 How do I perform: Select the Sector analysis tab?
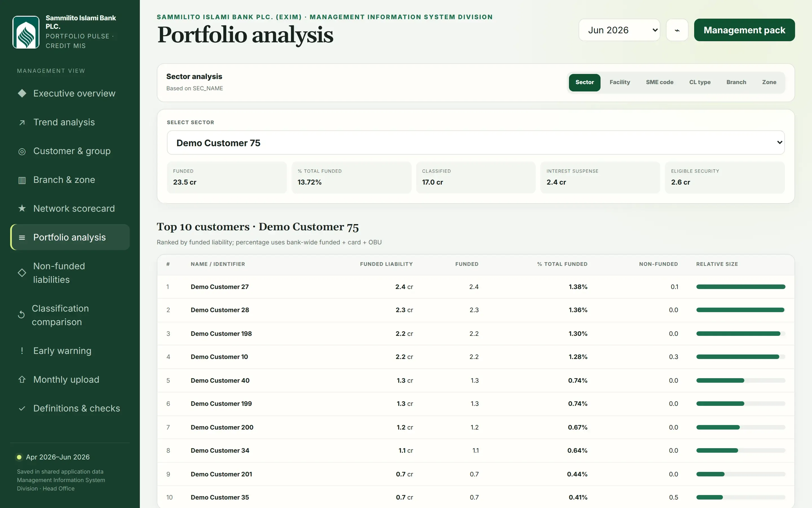(584, 82)
